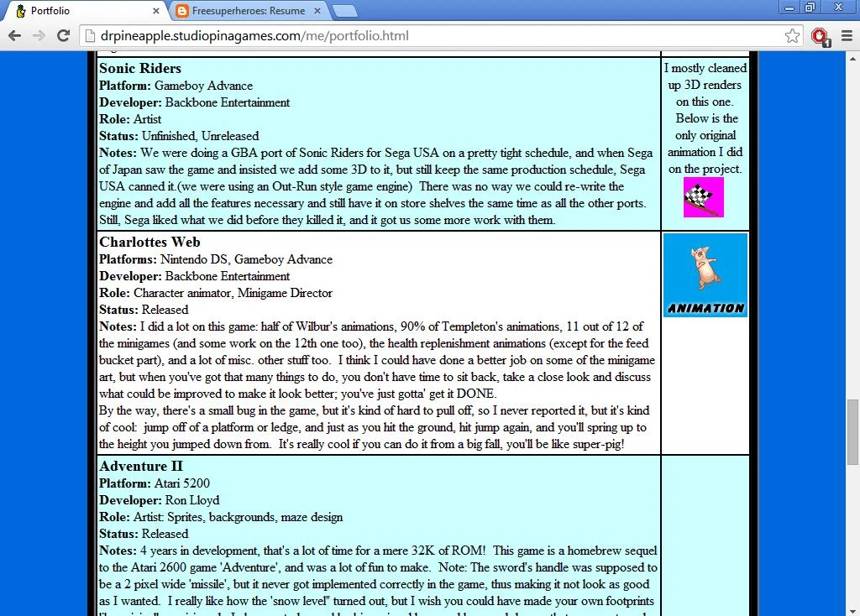The width and height of the screenshot is (860, 616).
Task: Open the red ad-blocker extension icon
Action: click(820, 35)
